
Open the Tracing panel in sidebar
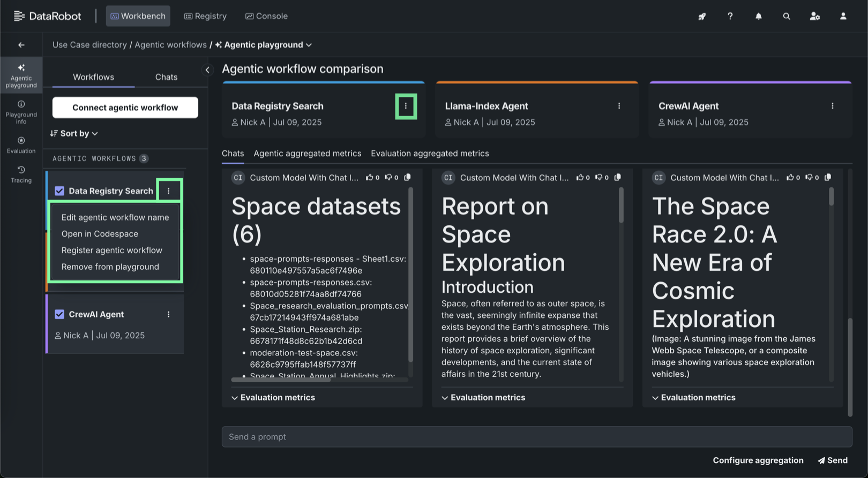[x=21, y=174]
